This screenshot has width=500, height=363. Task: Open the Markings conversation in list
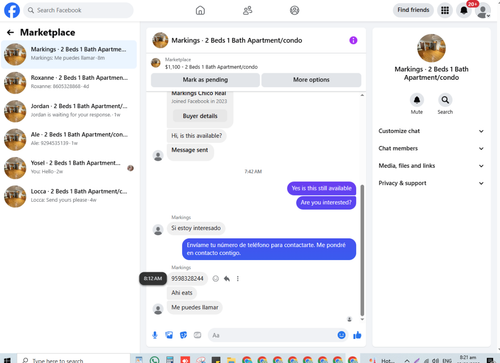tap(69, 54)
